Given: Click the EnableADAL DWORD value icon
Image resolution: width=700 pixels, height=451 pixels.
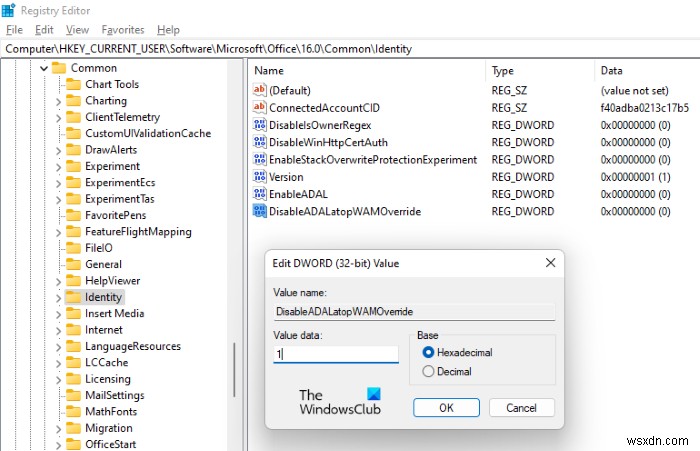Looking at the screenshot, I should pyautogui.click(x=260, y=194).
